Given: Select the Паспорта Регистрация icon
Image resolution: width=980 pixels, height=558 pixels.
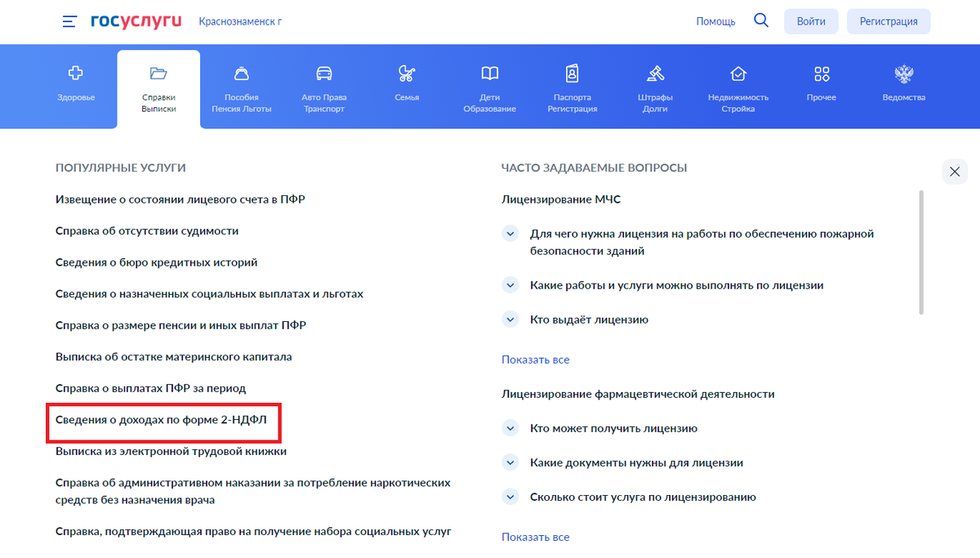Looking at the screenshot, I should 572,73.
